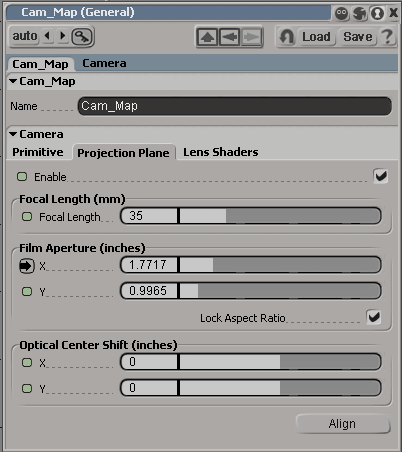Click the Align button
The image size is (402, 452).
(342, 424)
